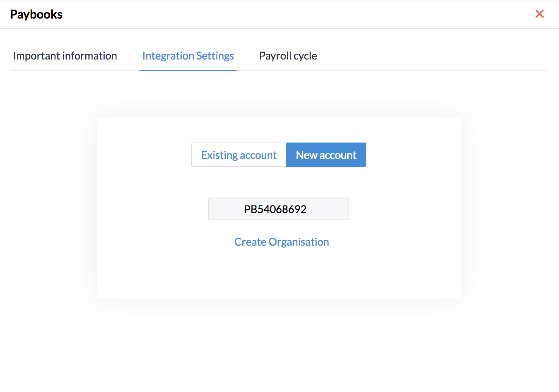
Task: Click the Create Organisation link
Action: point(281,242)
